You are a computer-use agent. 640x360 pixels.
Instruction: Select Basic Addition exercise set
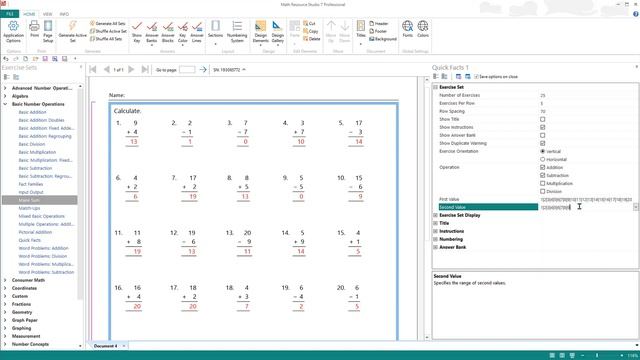click(32, 112)
